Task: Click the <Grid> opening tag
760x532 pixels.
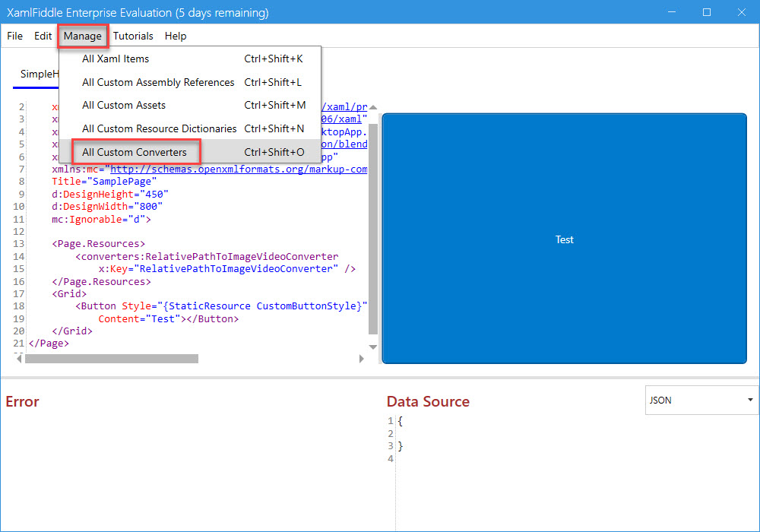Action: [x=69, y=293]
